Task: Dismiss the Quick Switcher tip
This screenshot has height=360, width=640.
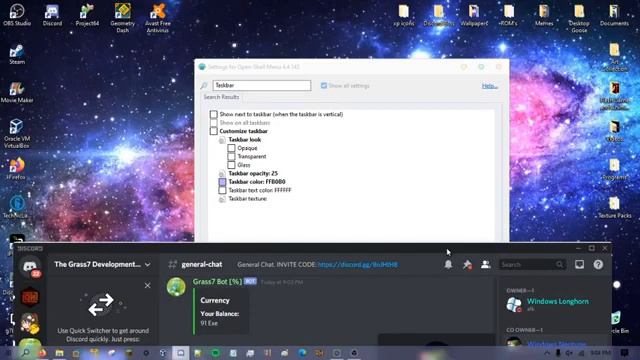Action: coord(147,285)
